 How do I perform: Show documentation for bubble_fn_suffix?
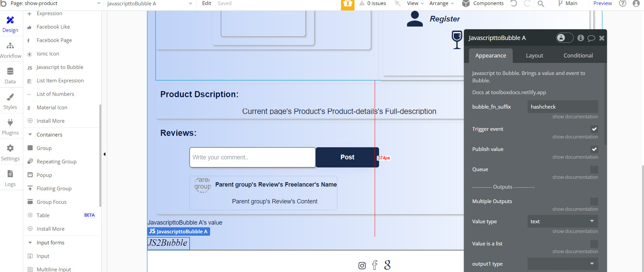[x=575, y=117]
